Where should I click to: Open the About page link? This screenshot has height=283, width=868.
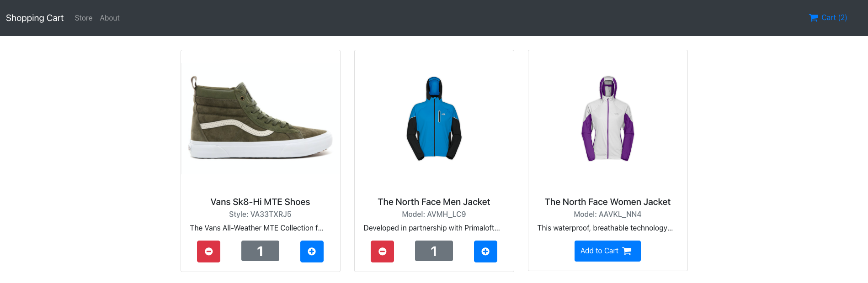pyautogui.click(x=110, y=18)
